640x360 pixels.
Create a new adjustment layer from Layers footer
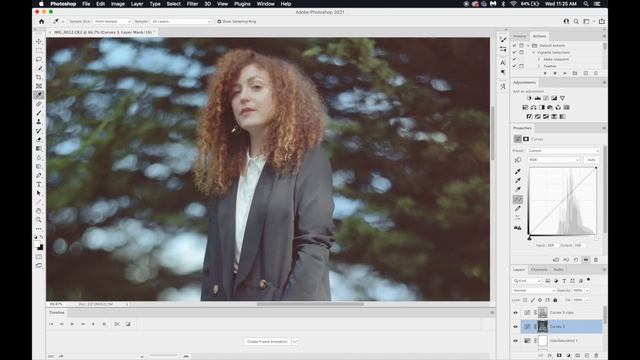569,356
